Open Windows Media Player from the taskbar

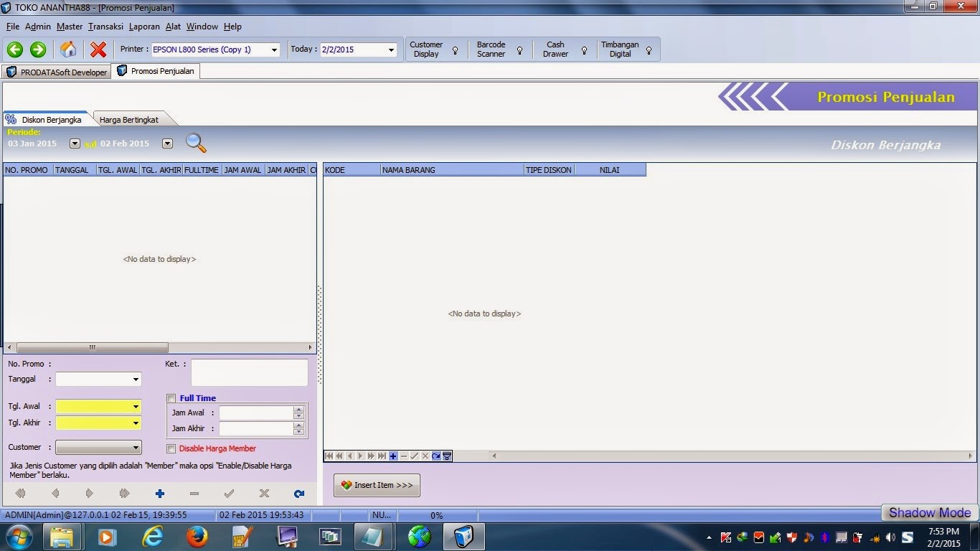106,537
